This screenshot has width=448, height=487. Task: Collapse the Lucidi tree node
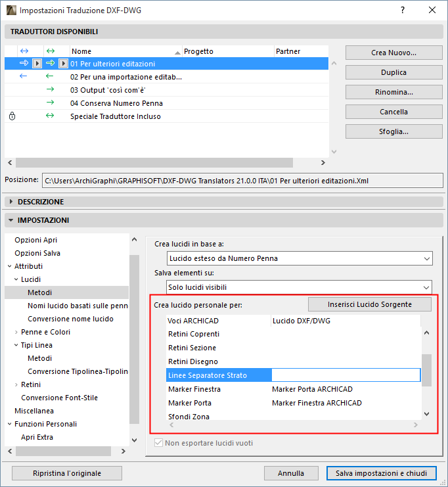click(x=16, y=279)
